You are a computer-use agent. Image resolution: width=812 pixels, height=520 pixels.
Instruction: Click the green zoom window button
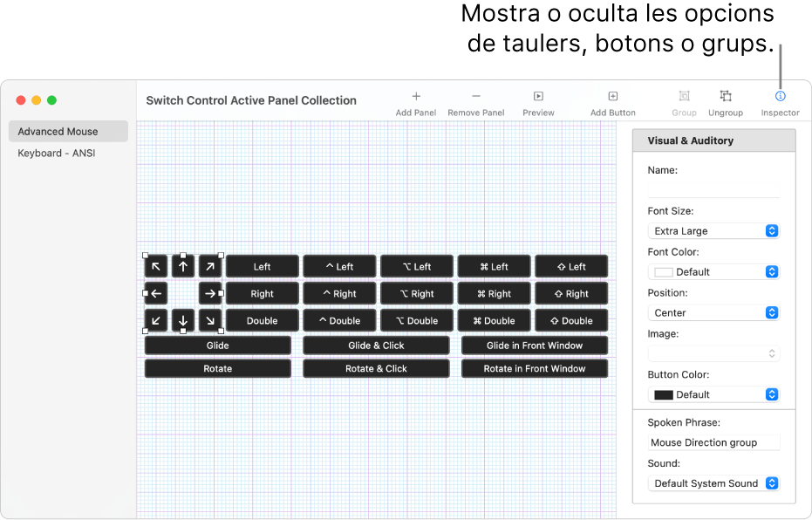click(x=51, y=100)
